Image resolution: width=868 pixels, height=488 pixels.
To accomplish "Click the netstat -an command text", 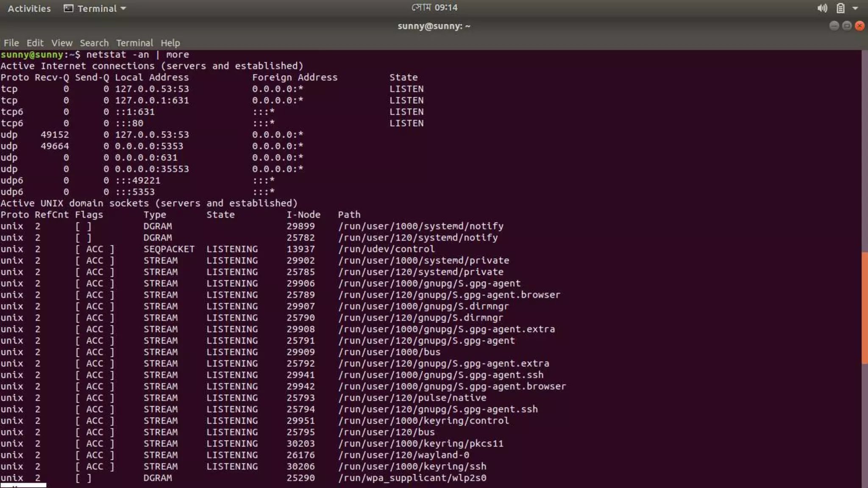I will (117, 55).
